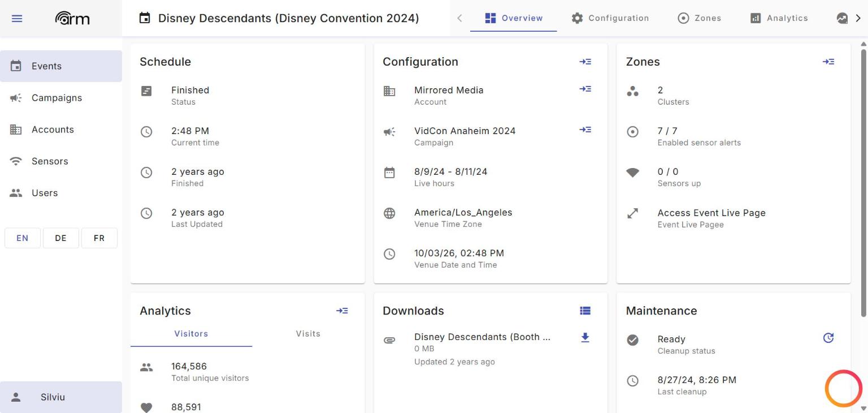Open the Configuration card go-to arrow
The height and width of the screenshot is (413, 868).
click(585, 62)
